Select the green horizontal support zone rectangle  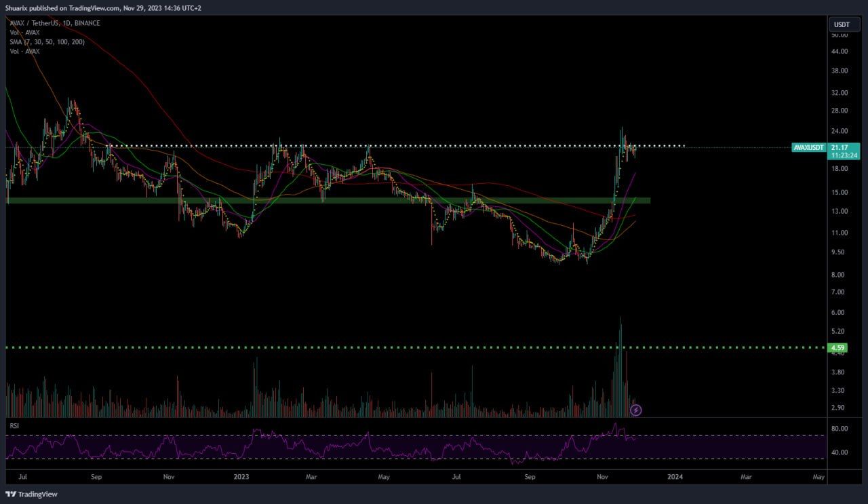(328, 200)
